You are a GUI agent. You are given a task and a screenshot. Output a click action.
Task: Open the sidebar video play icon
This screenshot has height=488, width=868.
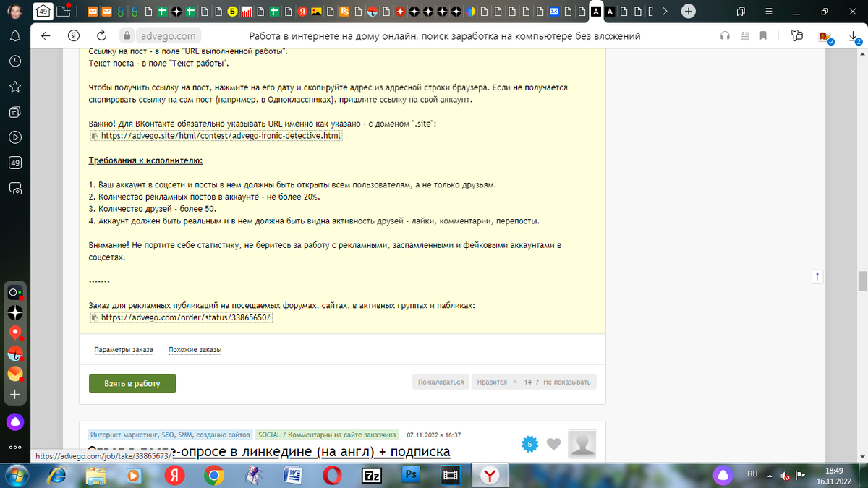pyautogui.click(x=15, y=137)
